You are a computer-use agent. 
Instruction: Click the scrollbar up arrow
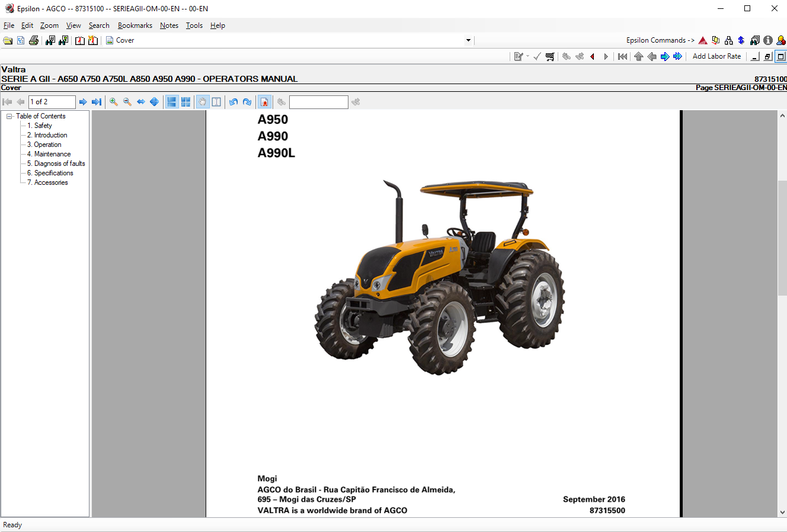point(782,115)
